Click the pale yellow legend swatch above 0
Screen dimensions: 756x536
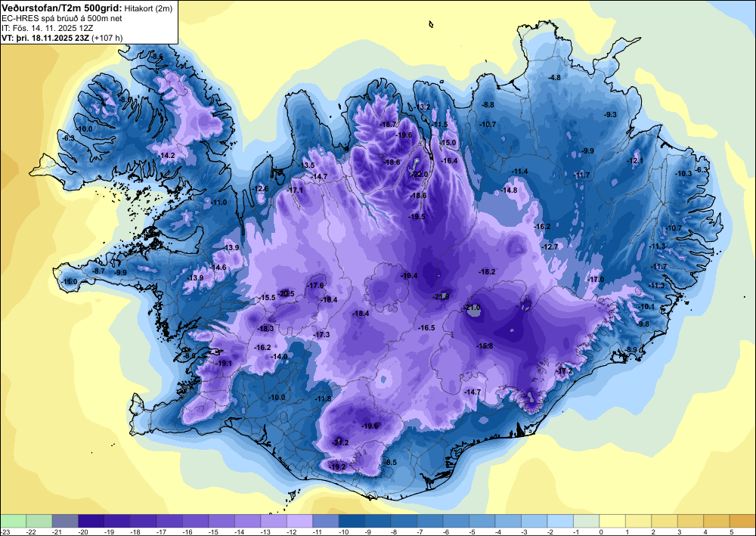pyautogui.click(x=612, y=521)
